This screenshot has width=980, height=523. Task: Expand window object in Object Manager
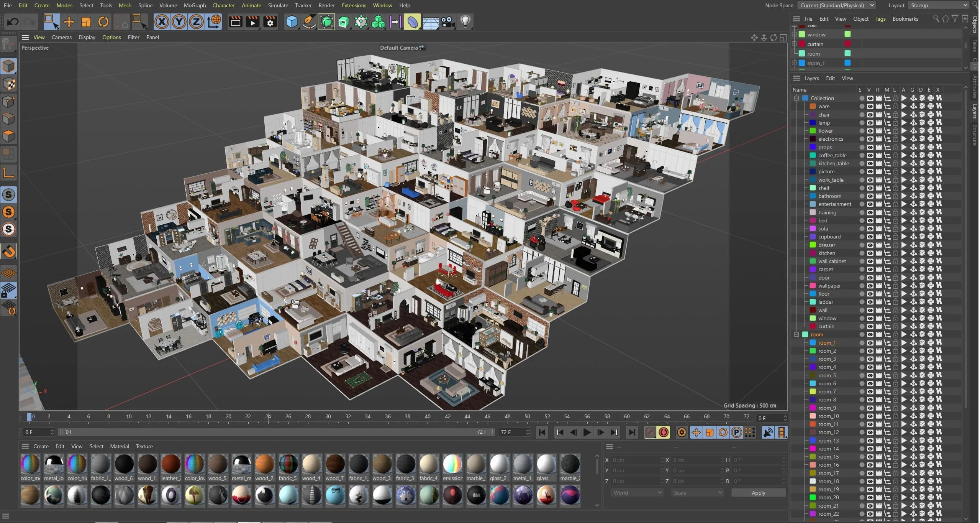coord(794,35)
